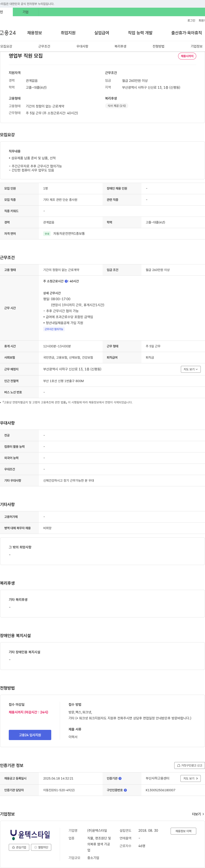The height and width of the screenshot is (868, 205).
Task: Click the 국민연금, 고용보험, 산재보험, 건강보험 value
Action: (68, 358)
